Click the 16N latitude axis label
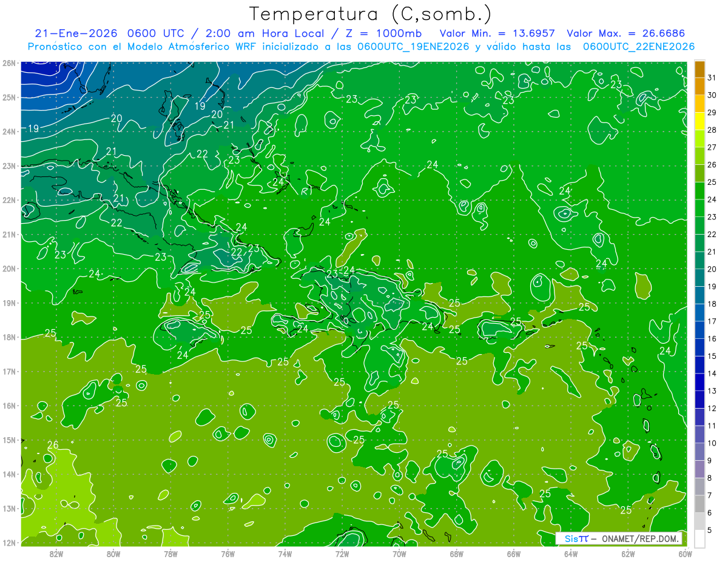Viewport: 728px width, 562px height. pos(9,406)
